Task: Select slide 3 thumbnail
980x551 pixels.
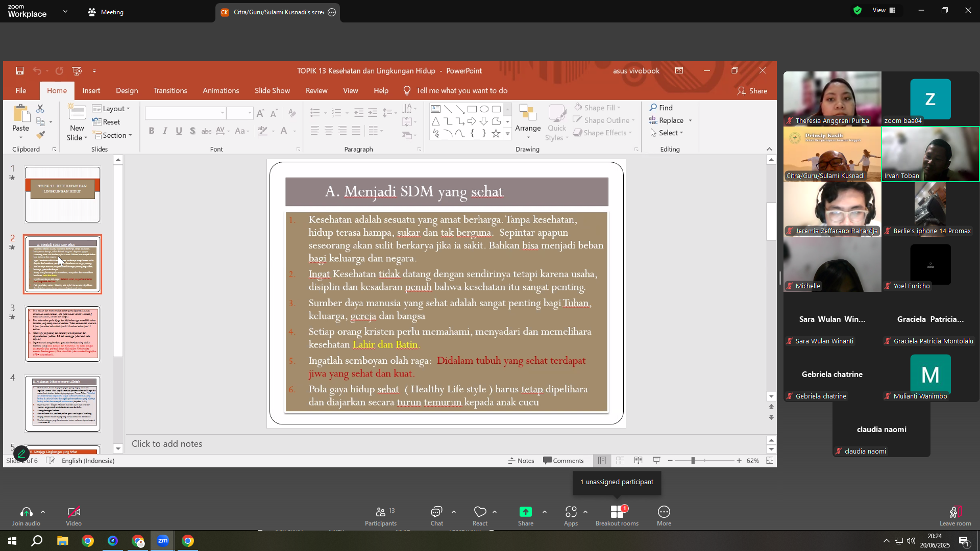Action: click(63, 334)
